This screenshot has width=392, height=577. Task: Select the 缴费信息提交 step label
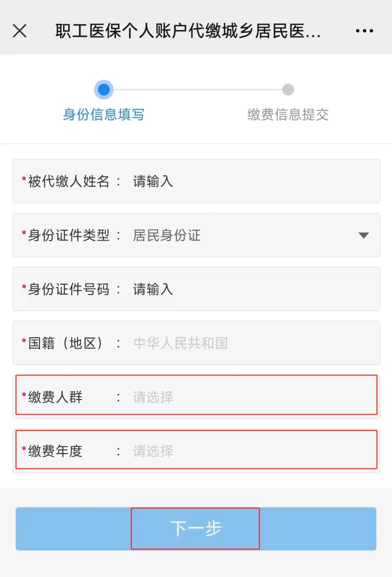(x=288, y=114)
